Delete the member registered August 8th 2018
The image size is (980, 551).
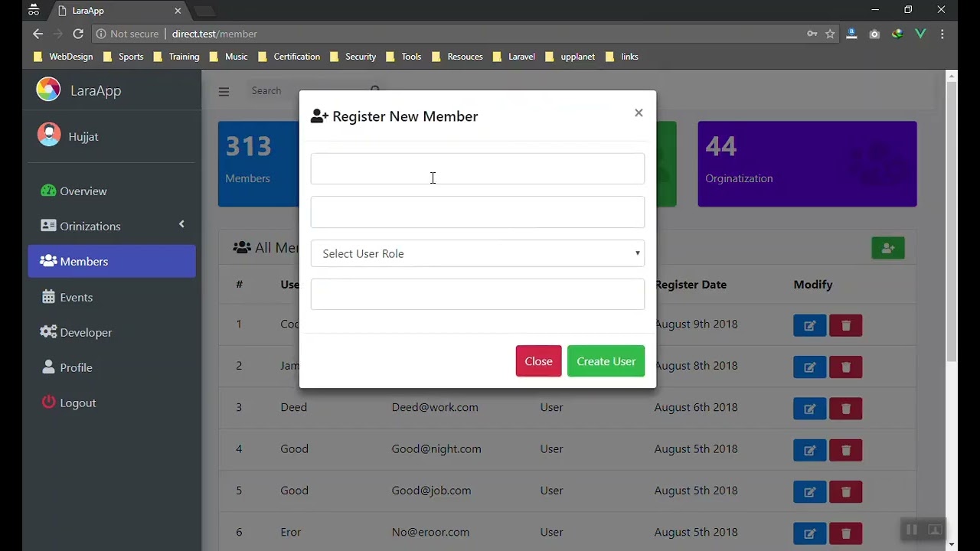tap(846, 367)
